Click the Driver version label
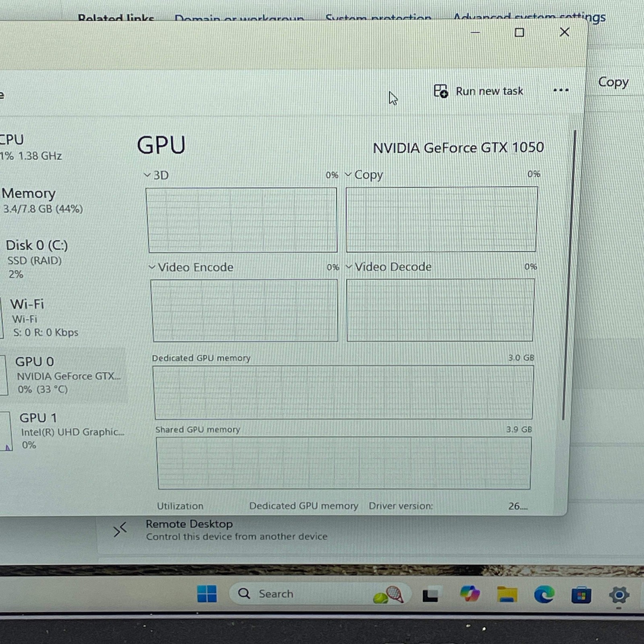This screenshot has width=644, height=644. coord(400,506)
